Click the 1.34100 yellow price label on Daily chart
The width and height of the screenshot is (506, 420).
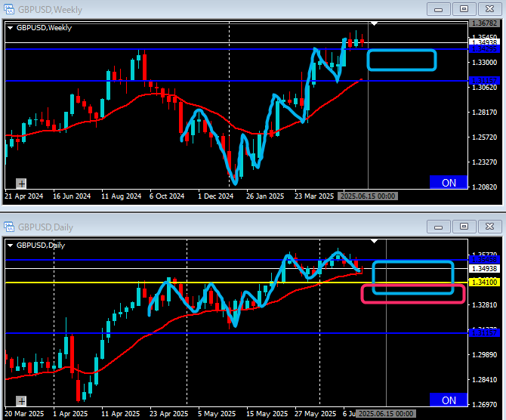(484, 283)
